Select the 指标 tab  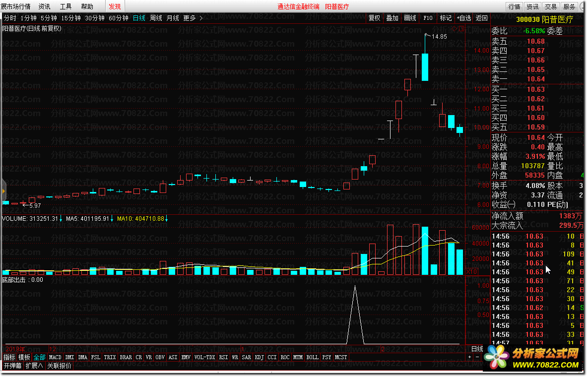click(9, 357)
